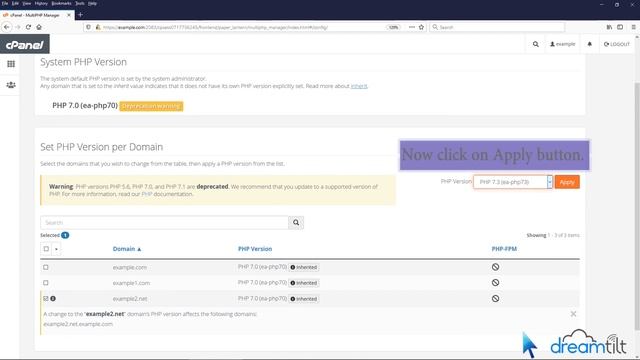
Task: Open the Firefox hamburger menu
Action: tap(633, 27)
